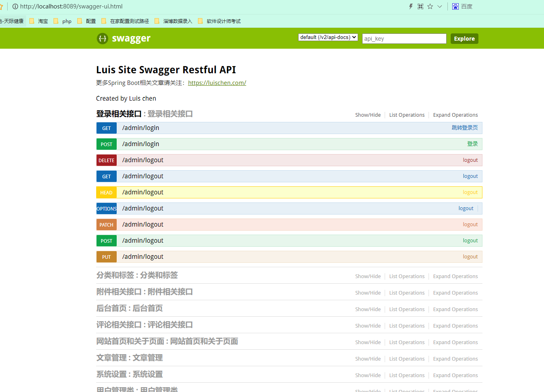Click the Baidu paw search icon
The width and height of the screenshot is (544, 392).
tap(455, 6)
